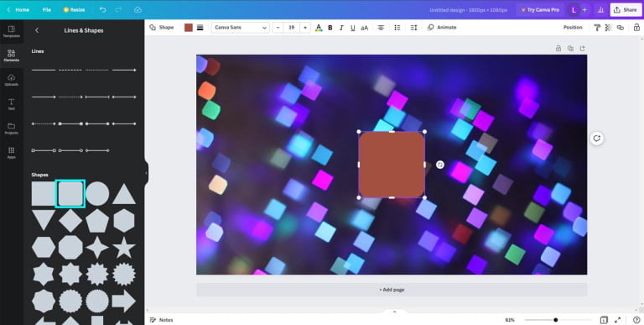Click the font size field showing 19
The height and width of the screenshot is (325, 644).
click(x=291, y=28)
